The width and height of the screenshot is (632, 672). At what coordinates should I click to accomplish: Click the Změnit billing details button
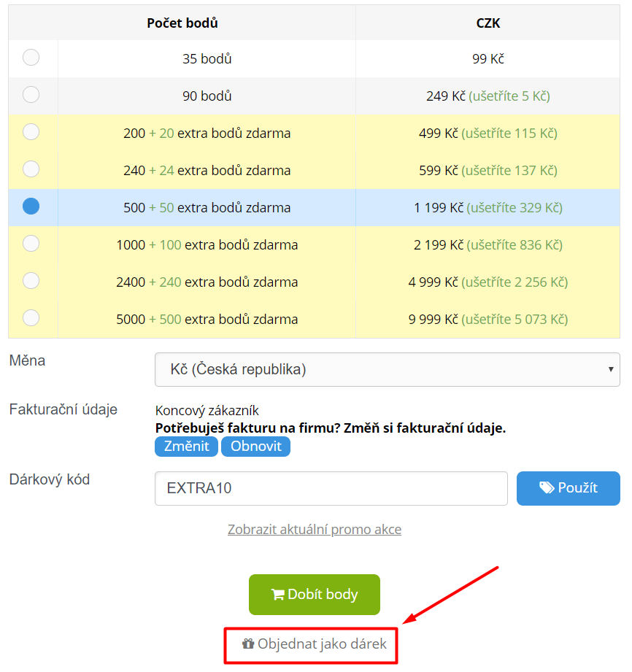tap(187, 447)
